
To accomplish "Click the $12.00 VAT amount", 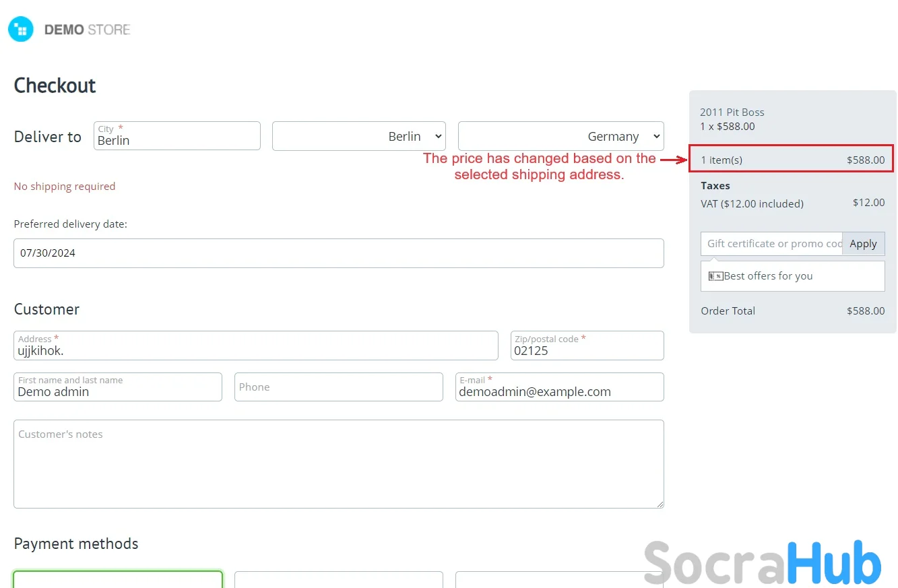I will [869, 203].
